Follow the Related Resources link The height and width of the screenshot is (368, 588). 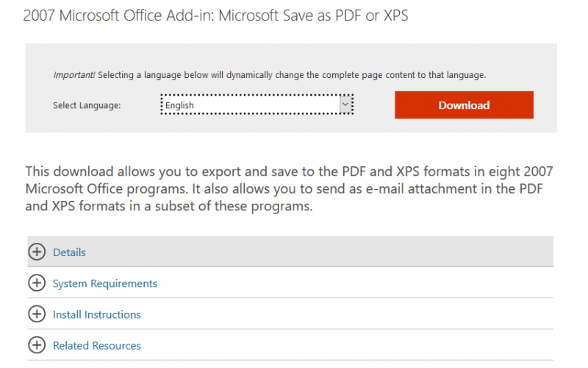(96, 346)
